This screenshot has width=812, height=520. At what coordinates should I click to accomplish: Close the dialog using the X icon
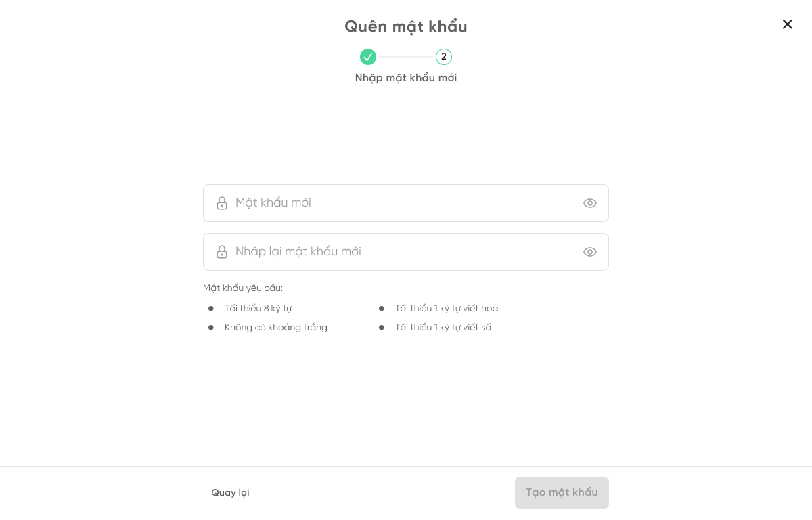pyautogui.click(x=787, y=24)
